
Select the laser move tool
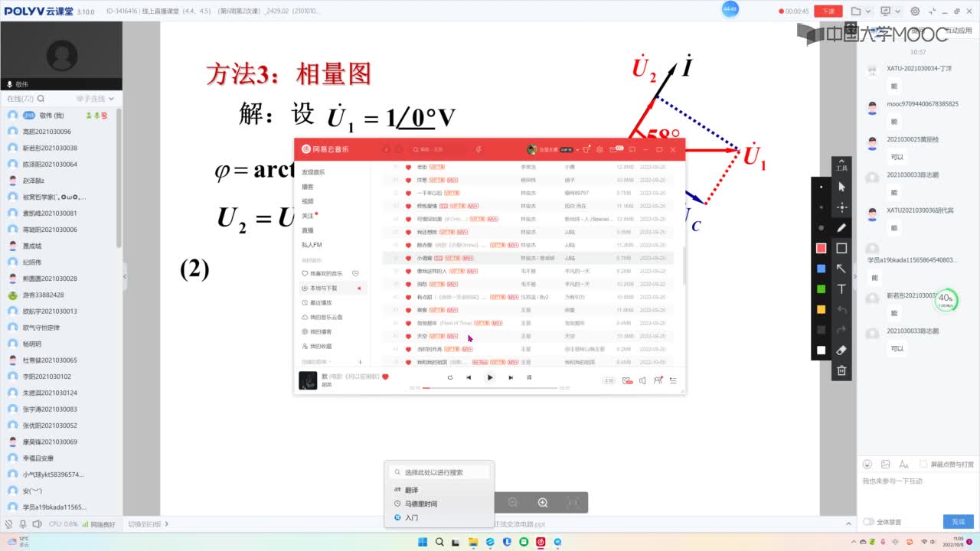pyautogui.click(x=841, y=207)
